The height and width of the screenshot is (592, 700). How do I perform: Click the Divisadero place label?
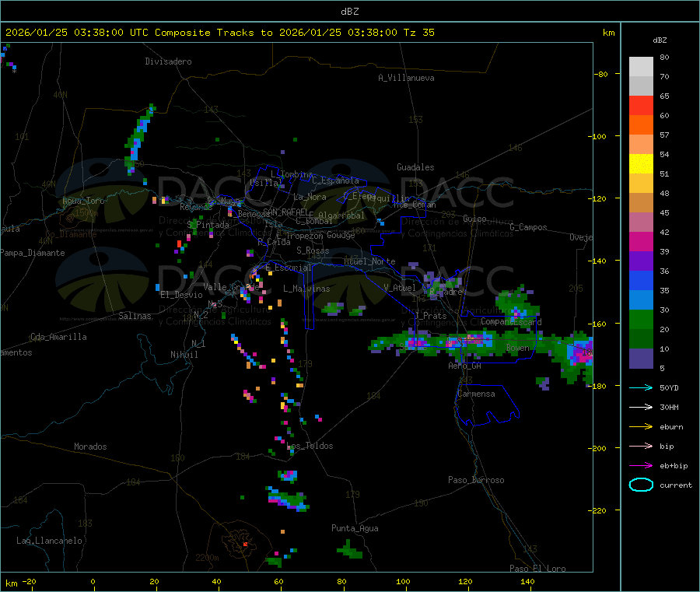[x=168, y=61]
